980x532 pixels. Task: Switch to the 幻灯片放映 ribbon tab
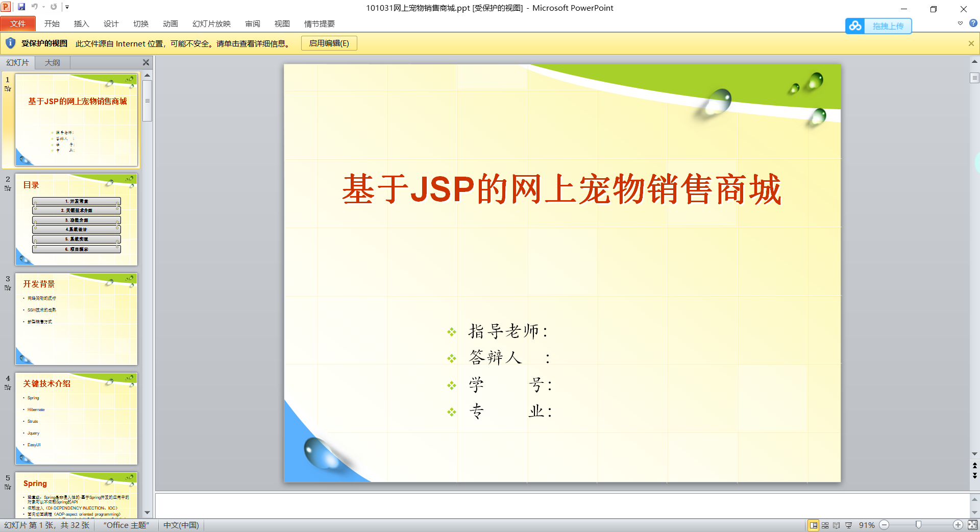point(212,24)
